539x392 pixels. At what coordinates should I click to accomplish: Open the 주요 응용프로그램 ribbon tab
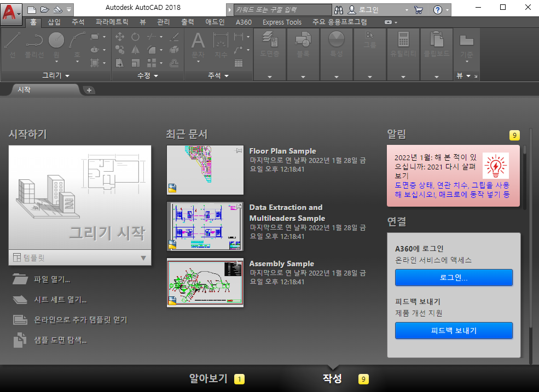[340, 22]
